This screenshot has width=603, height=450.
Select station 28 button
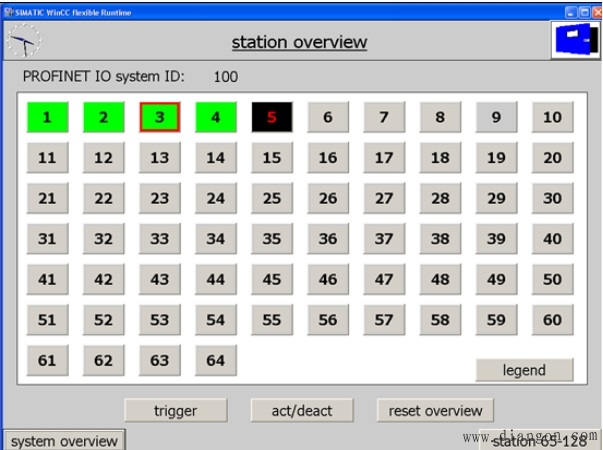point(440,198)
